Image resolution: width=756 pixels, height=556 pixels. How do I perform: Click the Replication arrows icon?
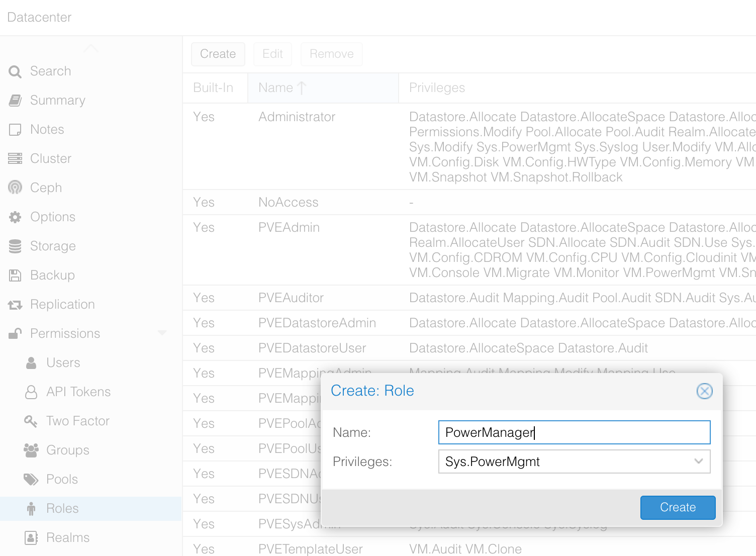15,305
